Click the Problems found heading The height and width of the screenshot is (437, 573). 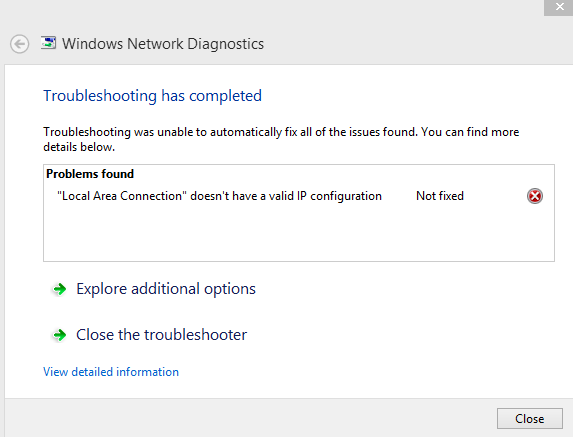point(90,174)
